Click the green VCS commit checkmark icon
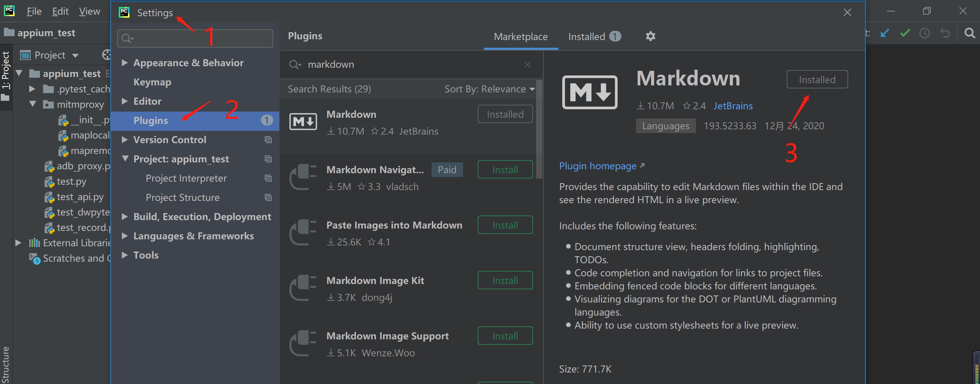Screen dimensions: 980x384 point(905,33)
